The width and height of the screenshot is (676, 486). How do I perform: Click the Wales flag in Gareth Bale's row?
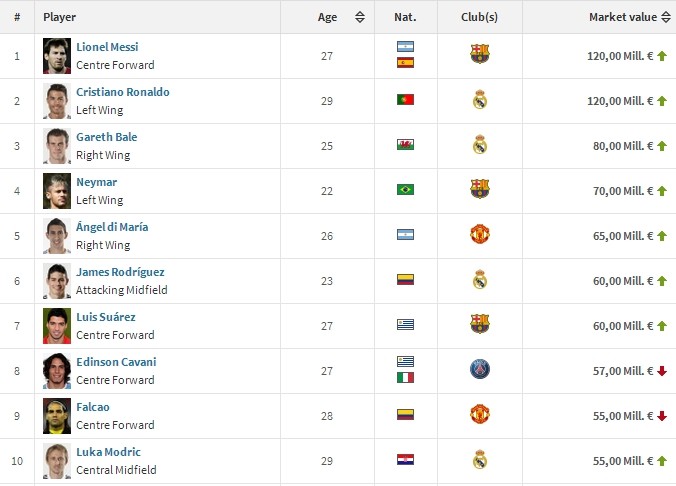click(x=405, y=144)
